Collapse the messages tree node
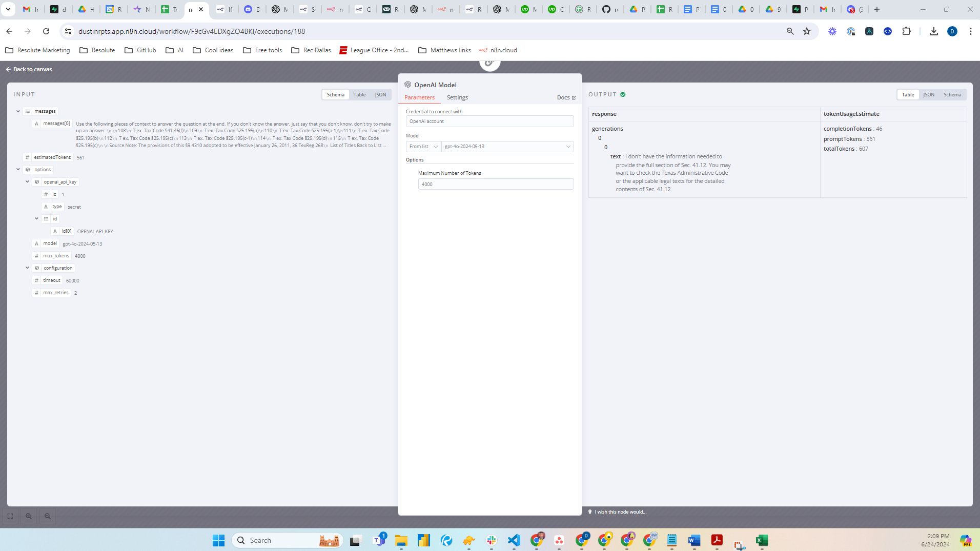Image resolution: width=980 pixels, height=551 pixels. [x=18, y=111]
